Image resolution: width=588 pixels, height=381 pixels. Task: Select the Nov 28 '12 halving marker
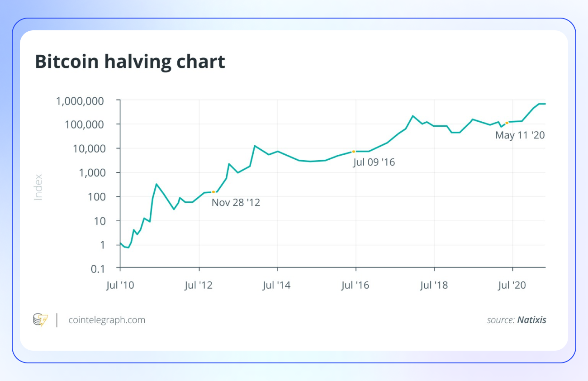213,192
